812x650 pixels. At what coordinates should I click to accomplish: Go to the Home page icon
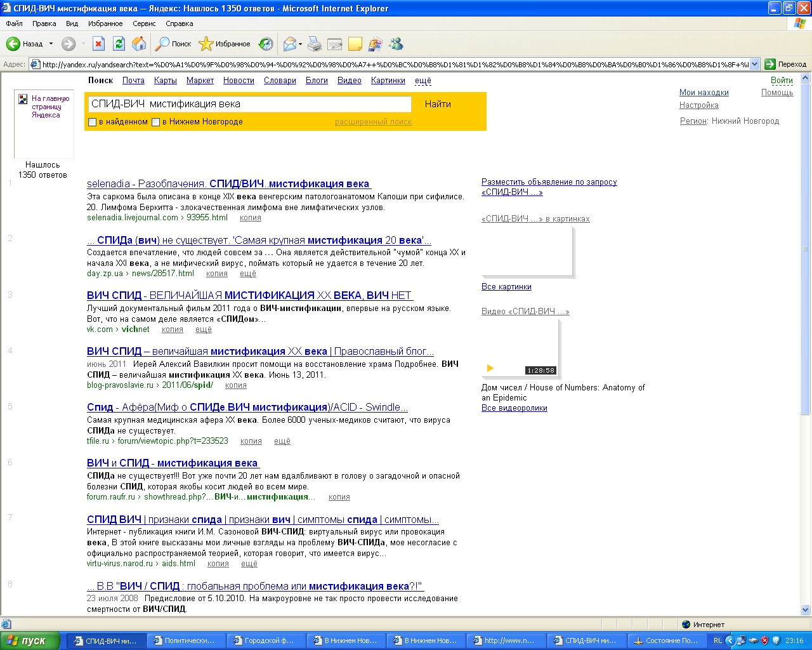click(139, 44)
